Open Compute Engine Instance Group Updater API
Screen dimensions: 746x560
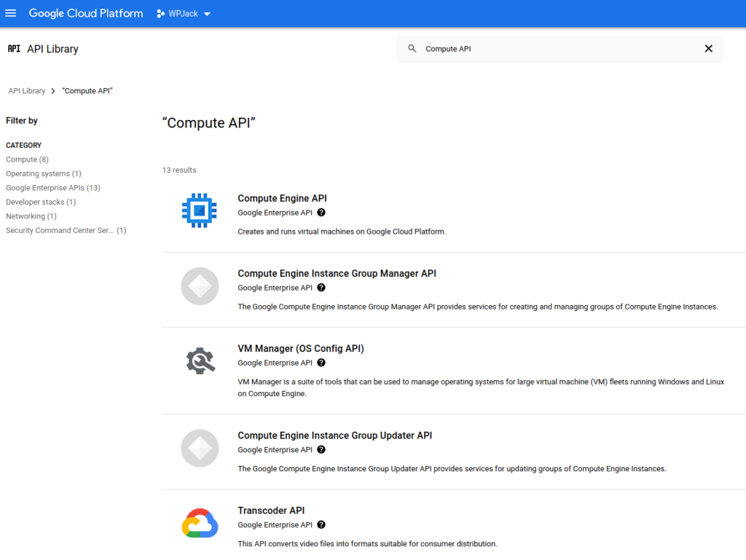[x=335, y=435]
